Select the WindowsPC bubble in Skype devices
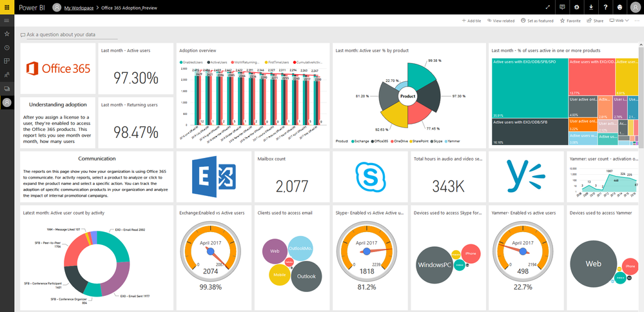 434,265
